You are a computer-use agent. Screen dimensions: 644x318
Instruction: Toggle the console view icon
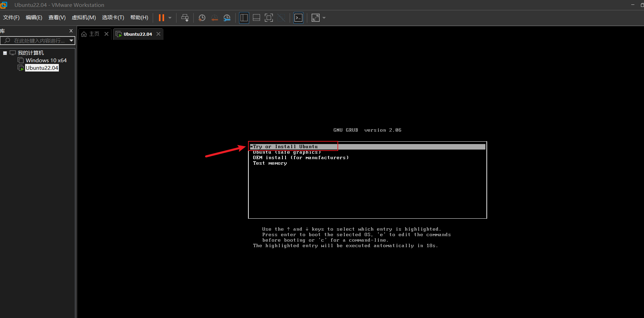click(298, 18)
